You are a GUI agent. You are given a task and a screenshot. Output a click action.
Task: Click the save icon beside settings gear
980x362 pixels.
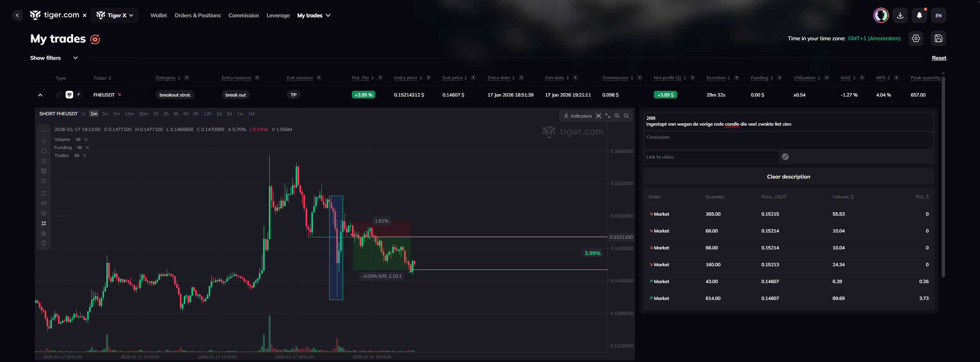pyautogui.click(x=938, y=38)
